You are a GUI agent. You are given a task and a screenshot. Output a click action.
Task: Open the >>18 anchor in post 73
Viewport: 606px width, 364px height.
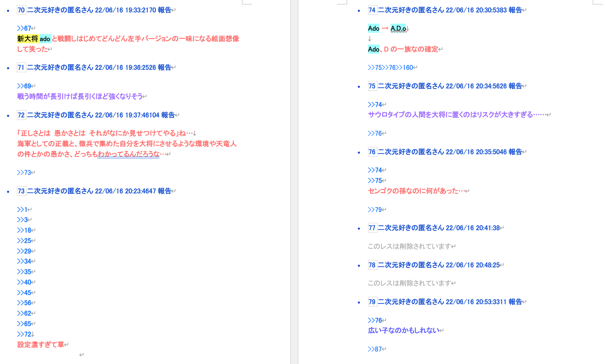[x=24, y=230]
